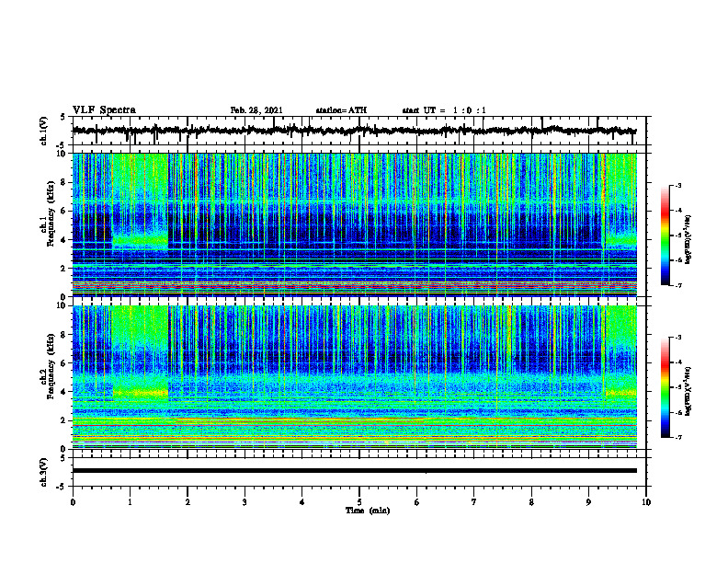Viewport: 728px width, 563px height.
Task: Click the time axis tick label "3"
Action: pos(245,502)
